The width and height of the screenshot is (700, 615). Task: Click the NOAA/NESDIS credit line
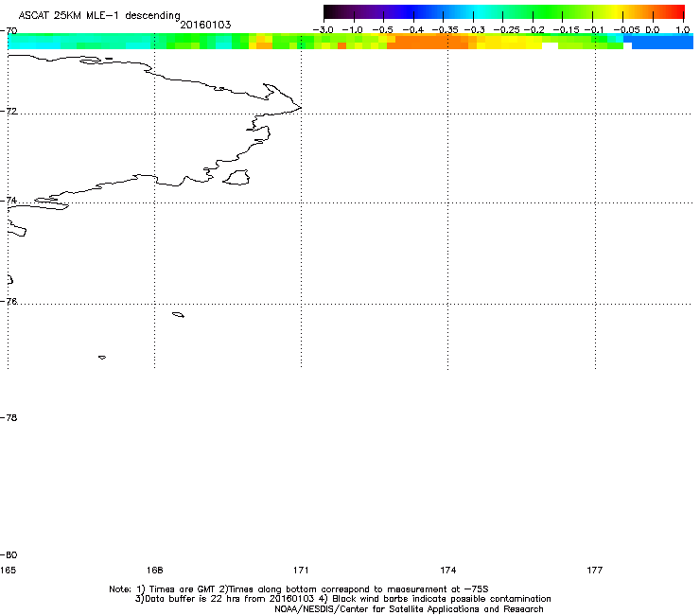[x=409, y=609]
